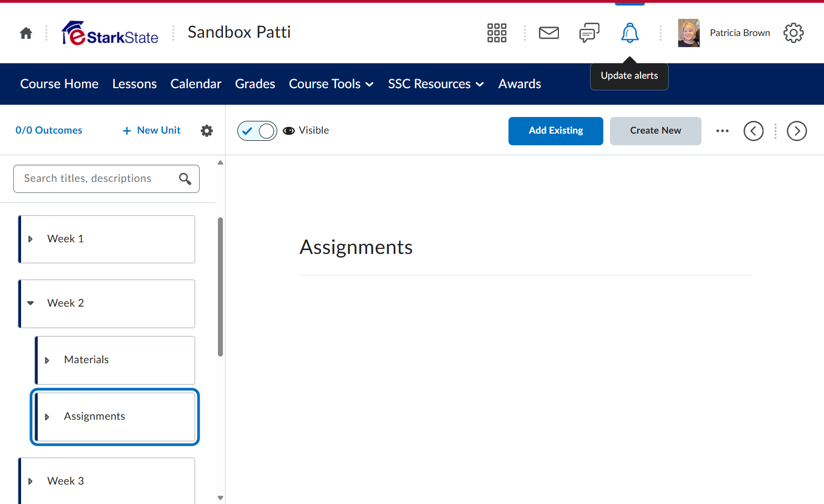Open the course selector grid icon
The height and width of the screenshot is (504, 824).
click(x=497, y=33)
